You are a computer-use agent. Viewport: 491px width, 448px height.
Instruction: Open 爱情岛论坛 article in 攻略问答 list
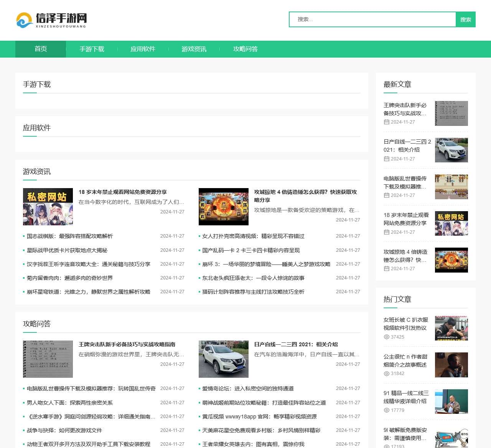pyautogui.click(x=248, y=388)
